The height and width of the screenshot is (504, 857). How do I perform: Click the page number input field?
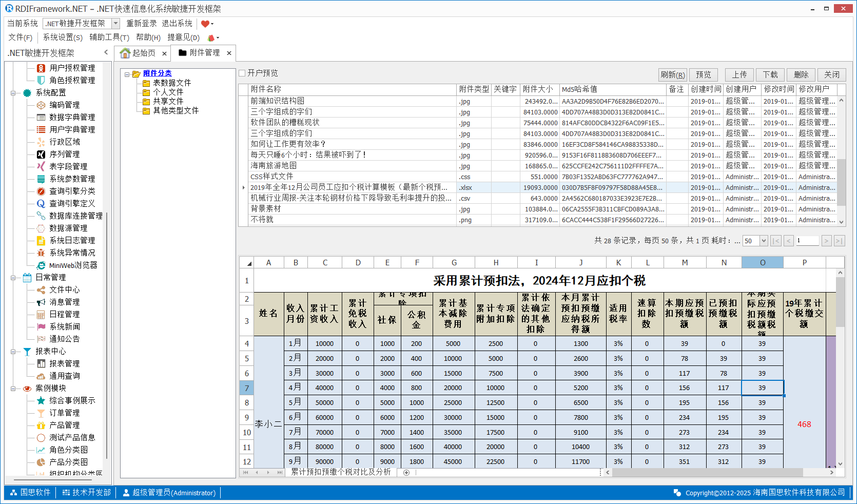807,241
